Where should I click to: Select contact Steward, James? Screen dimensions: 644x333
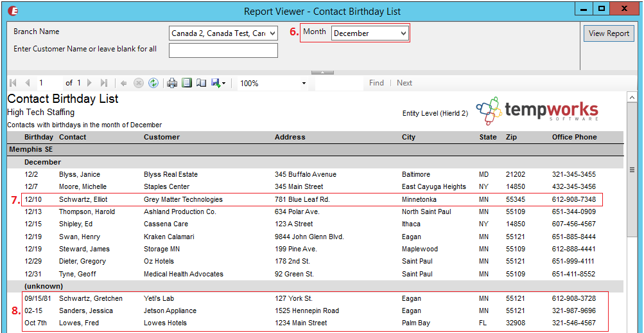pos(84,249)
